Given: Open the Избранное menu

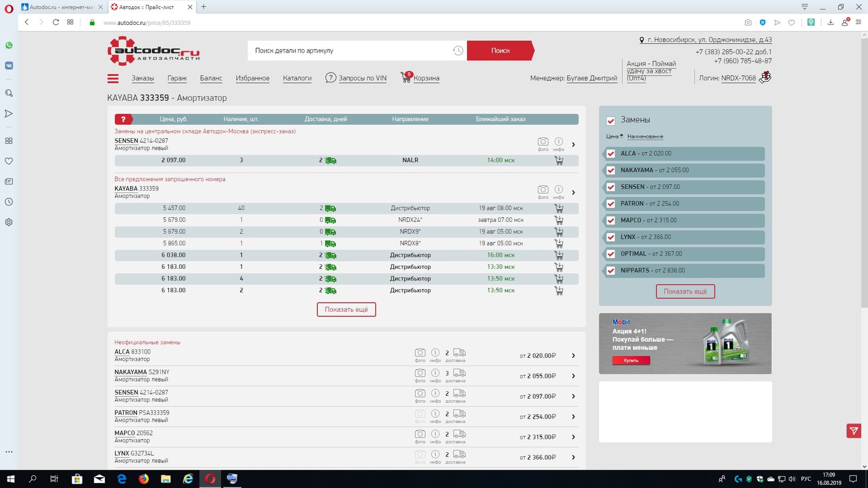Looking at the screenshot, I should click(252, 78).
